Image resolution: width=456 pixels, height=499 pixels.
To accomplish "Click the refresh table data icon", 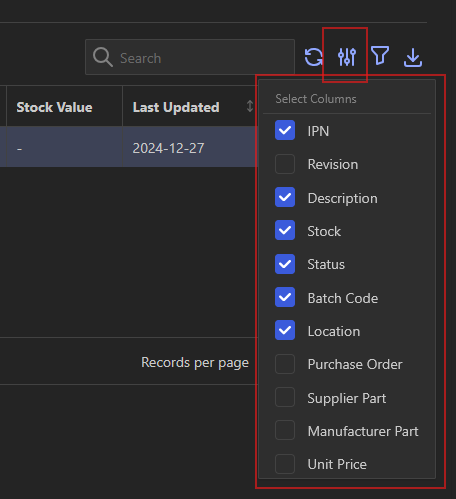I will pyautogui.click(x=313, y=57).
